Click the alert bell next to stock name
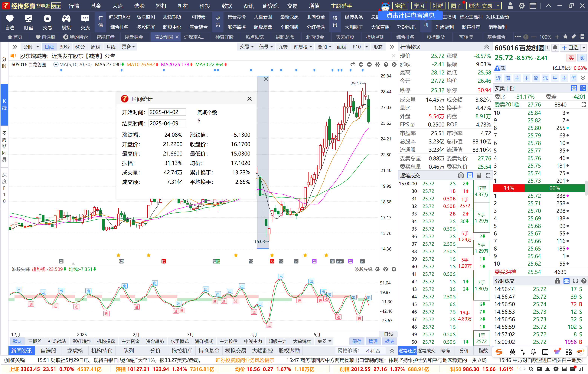The height and width of the screenshot is (374, 588). 555,48
